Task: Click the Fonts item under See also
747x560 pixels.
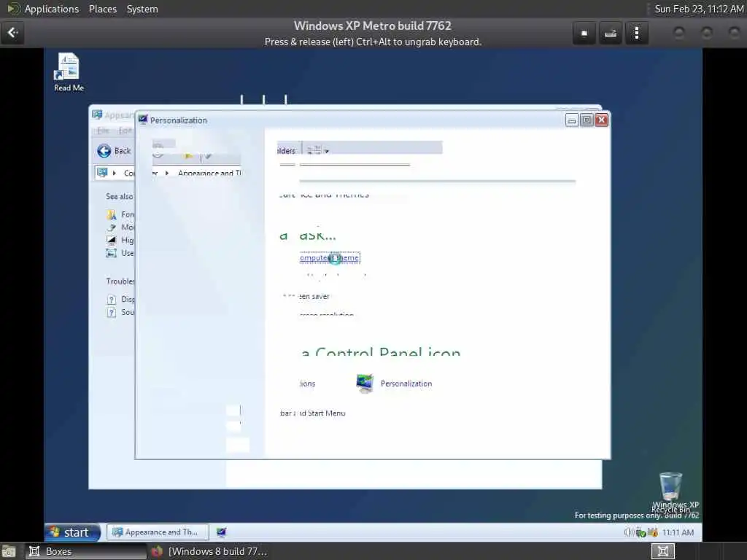Action: (120, 214)
